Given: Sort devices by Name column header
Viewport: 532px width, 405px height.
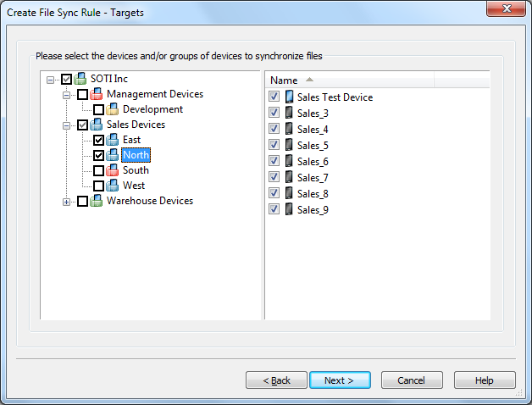Looking at the screenshot, I should pyautogui.click(x=350, y=80).
